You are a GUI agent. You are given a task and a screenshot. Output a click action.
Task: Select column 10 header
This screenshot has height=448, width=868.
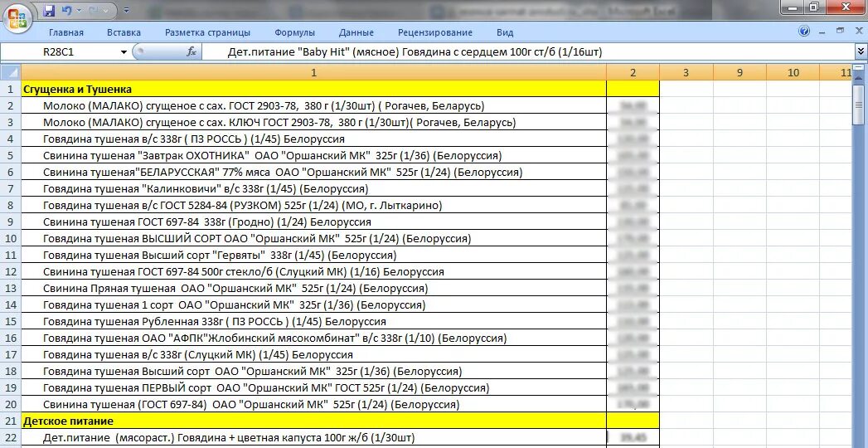point(793,72)
